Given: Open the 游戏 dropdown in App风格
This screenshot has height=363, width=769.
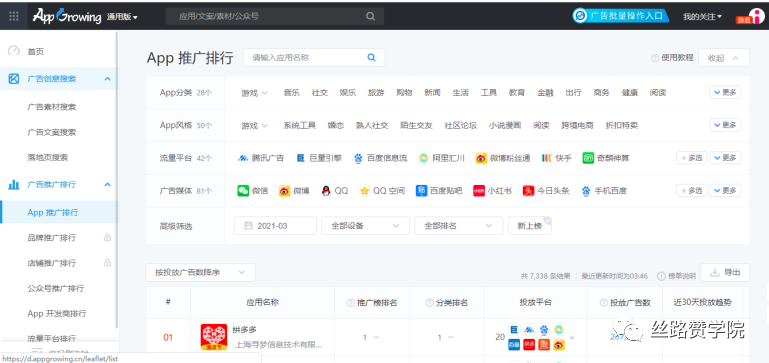Looking at the screenshot, I should (254, 126).
